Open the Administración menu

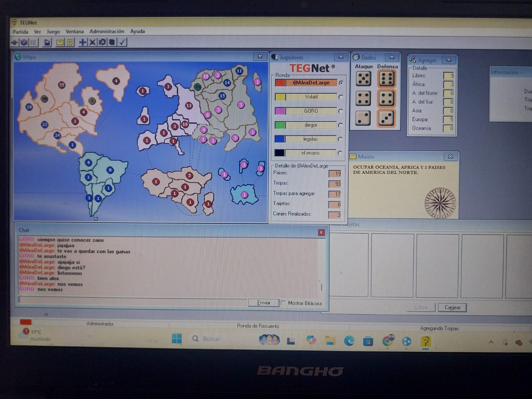(107, 31)
